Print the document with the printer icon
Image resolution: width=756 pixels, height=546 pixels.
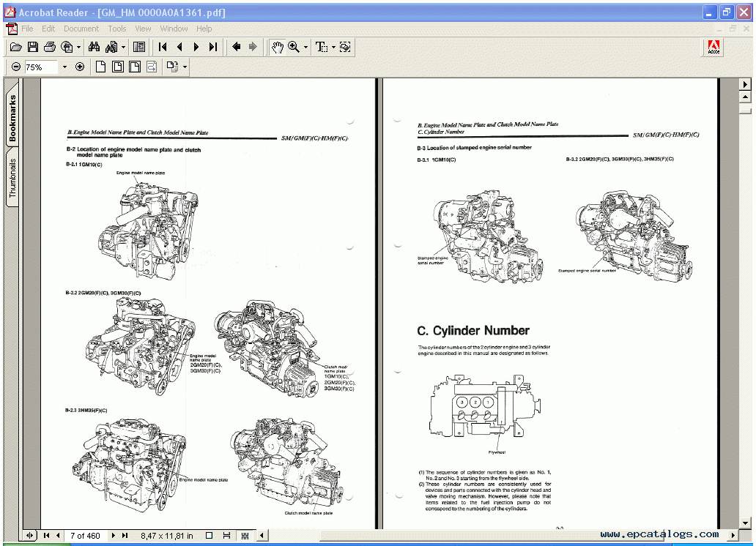tap(50, 47)
